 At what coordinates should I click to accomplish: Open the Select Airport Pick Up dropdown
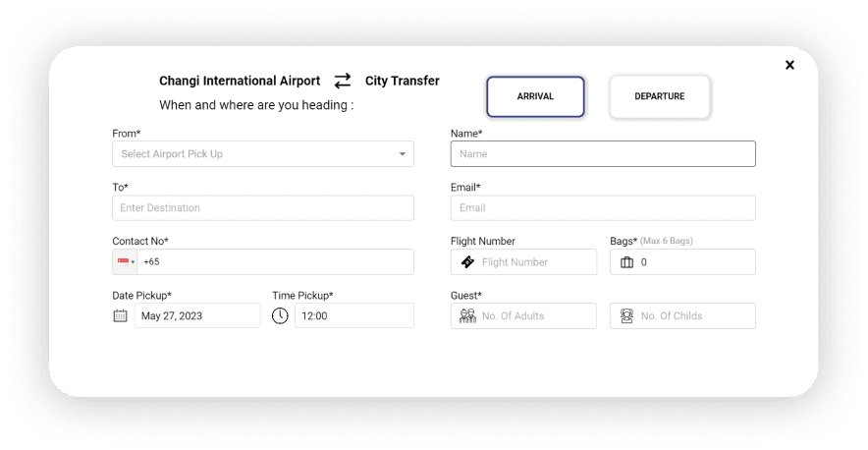pos(263,154)
